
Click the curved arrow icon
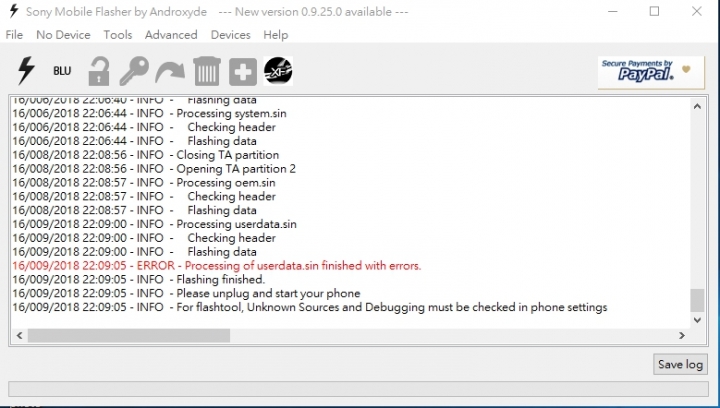coord(170,73)
